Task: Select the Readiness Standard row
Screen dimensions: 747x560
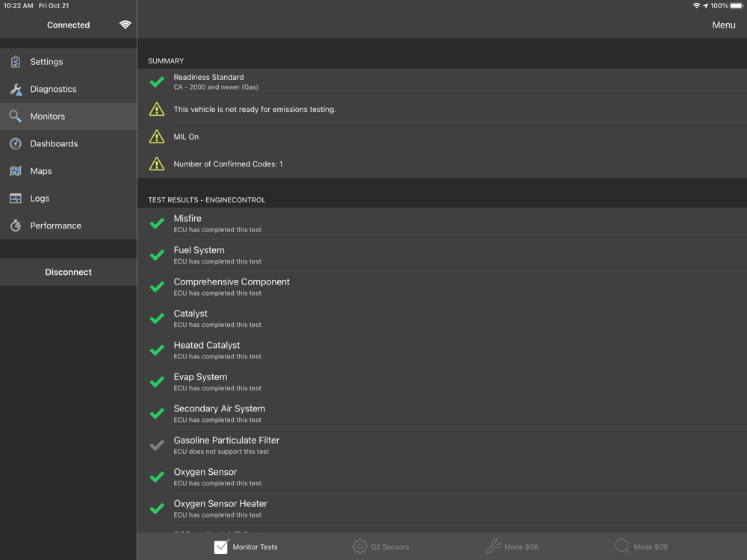Action: coord(442,82)
